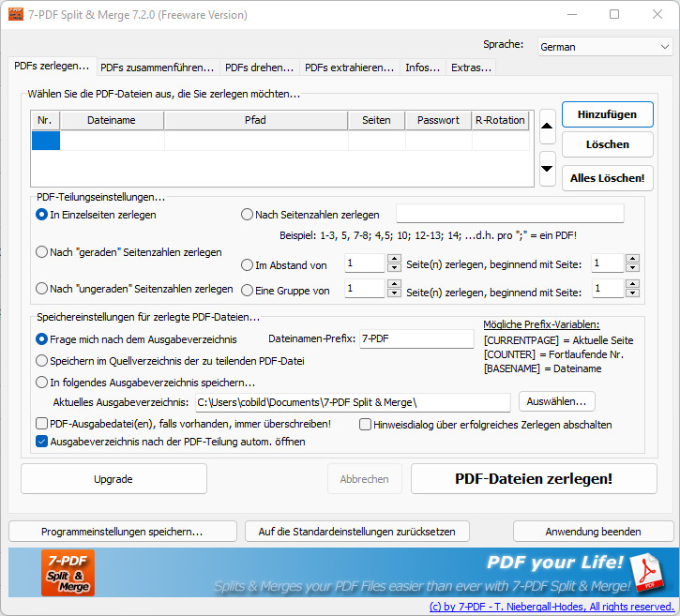680x616 pixels.
Task: Click the PDF document icon in banner
Action: tap(646, 572)
